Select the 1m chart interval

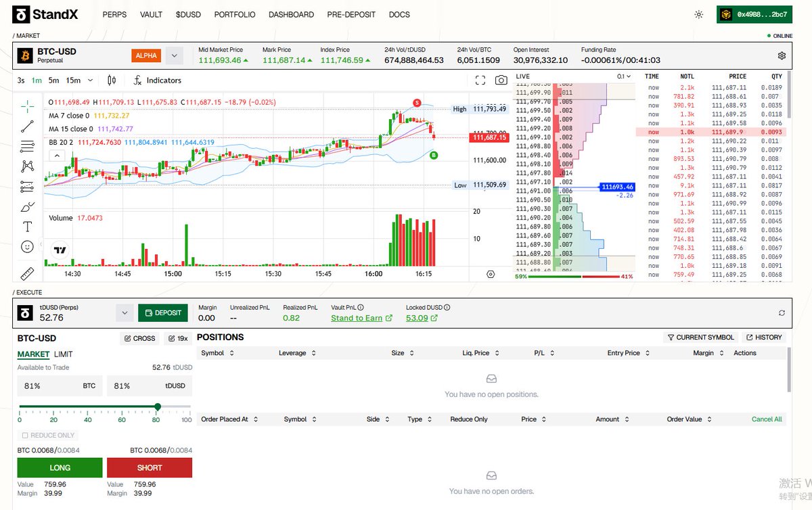coord(37,80)
